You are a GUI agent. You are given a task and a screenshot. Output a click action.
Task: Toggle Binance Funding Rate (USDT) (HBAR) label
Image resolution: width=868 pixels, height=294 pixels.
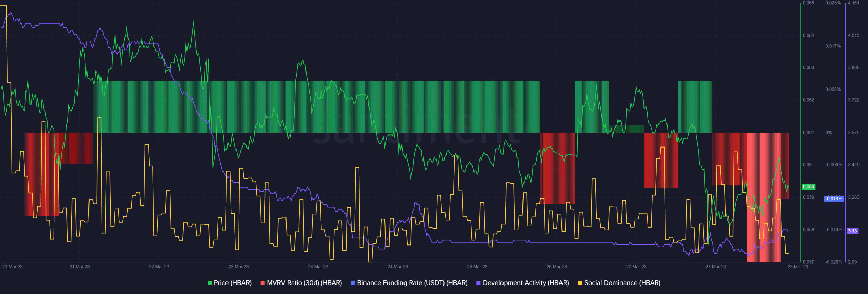pos(412,283)
